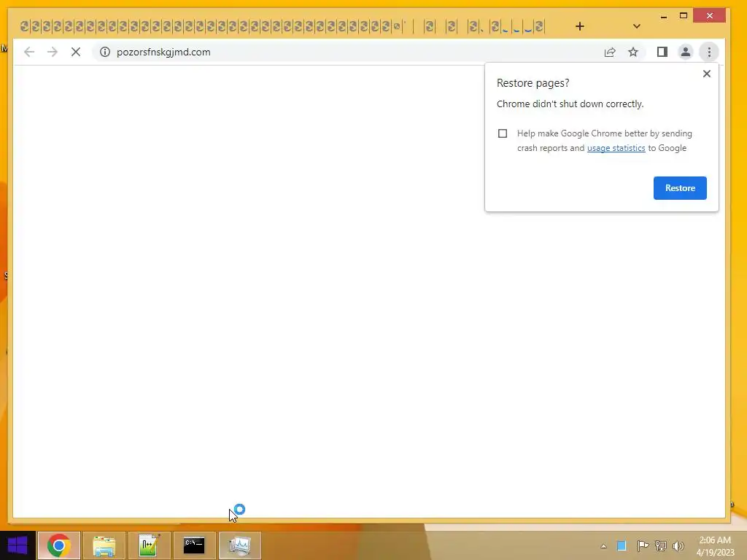The width and height of the screenshot is (747, 560).
Task: Dismiss the Restore pages popup
Action: pos(707,74)
